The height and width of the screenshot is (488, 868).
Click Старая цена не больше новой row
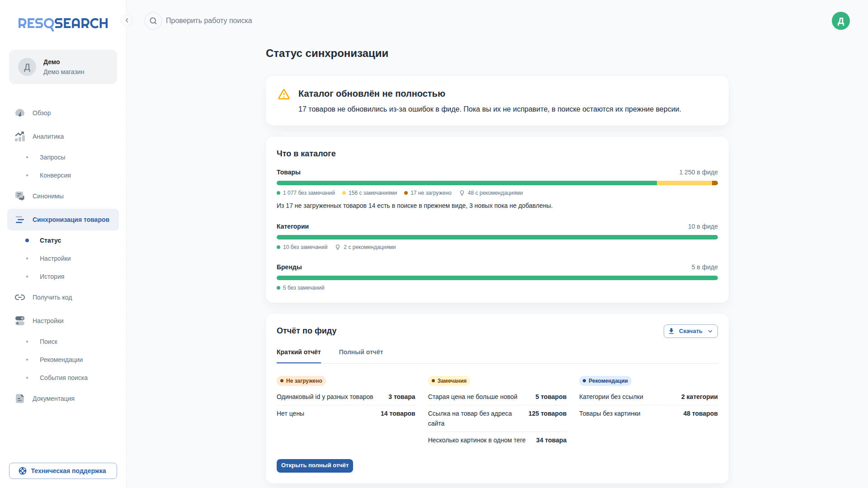(497, 397)
